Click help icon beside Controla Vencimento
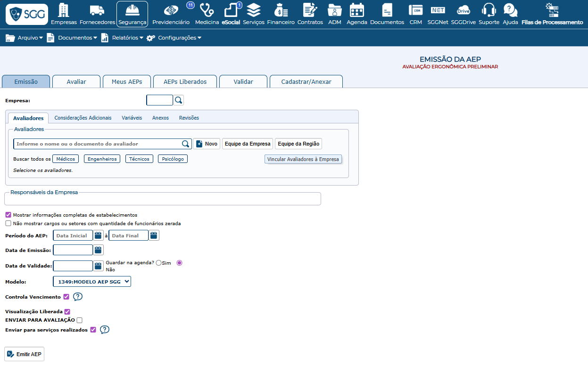Image resolution: width=588 pixels, height=365 pixels. 78,297
